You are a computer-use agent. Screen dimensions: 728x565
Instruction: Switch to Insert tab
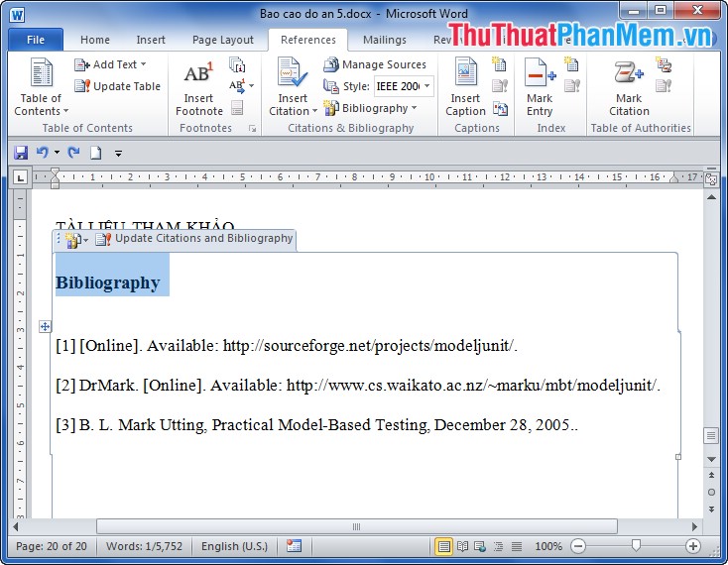(151, 40)
